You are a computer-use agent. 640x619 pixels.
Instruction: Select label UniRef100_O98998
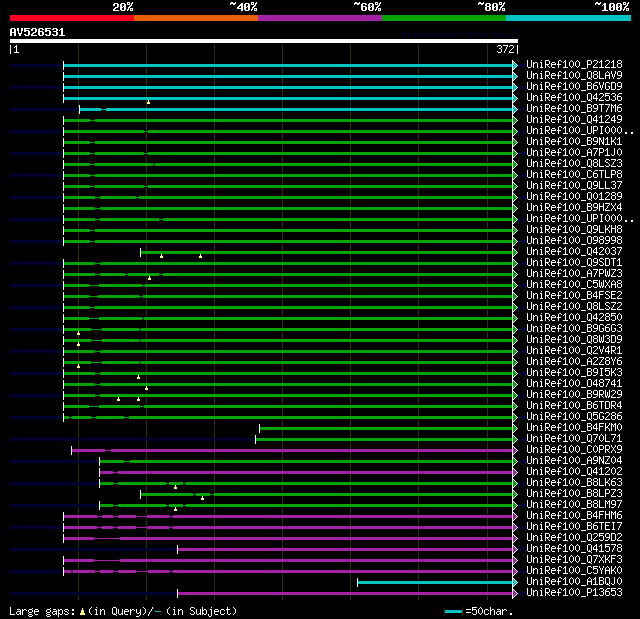coord(574,241)
